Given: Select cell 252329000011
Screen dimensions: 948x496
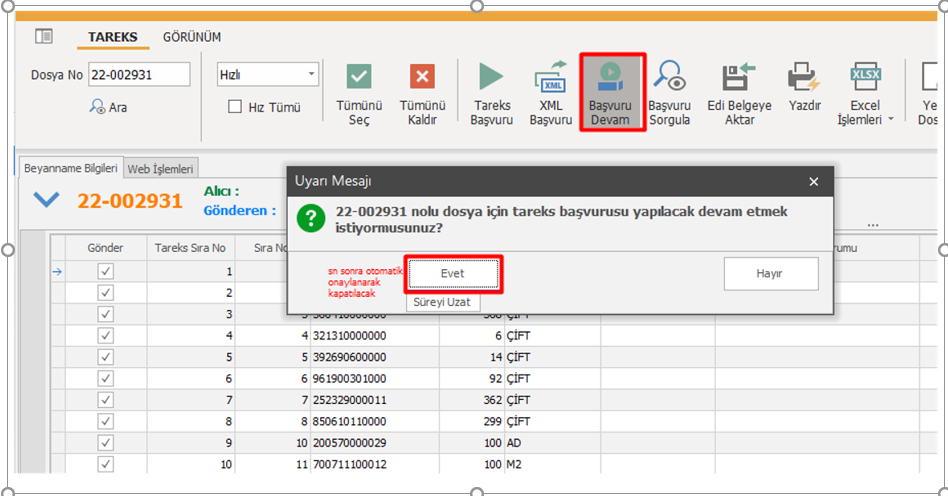Looking at the screenshot, I should 375,400.
